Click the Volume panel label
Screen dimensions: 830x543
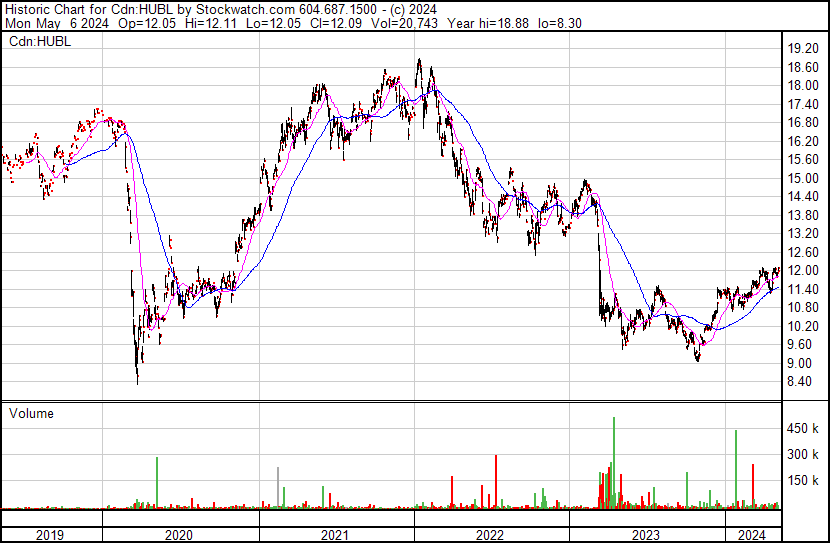tap(31, 413)
